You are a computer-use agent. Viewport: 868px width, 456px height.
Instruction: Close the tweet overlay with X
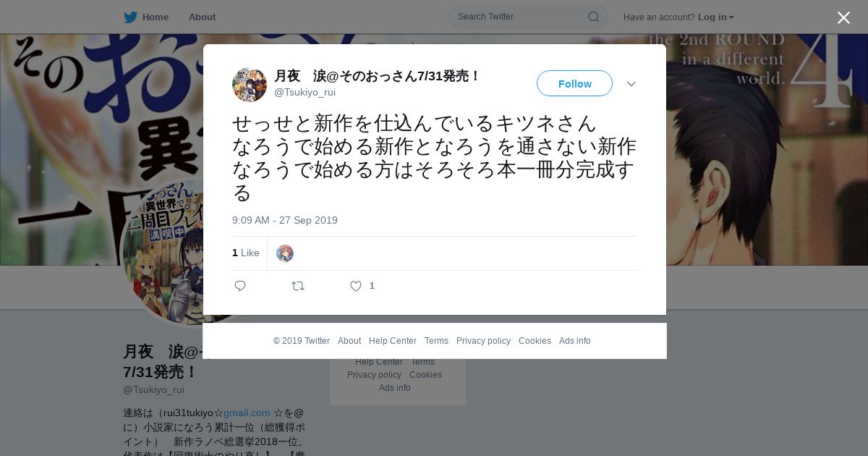(x=843, y=17)
